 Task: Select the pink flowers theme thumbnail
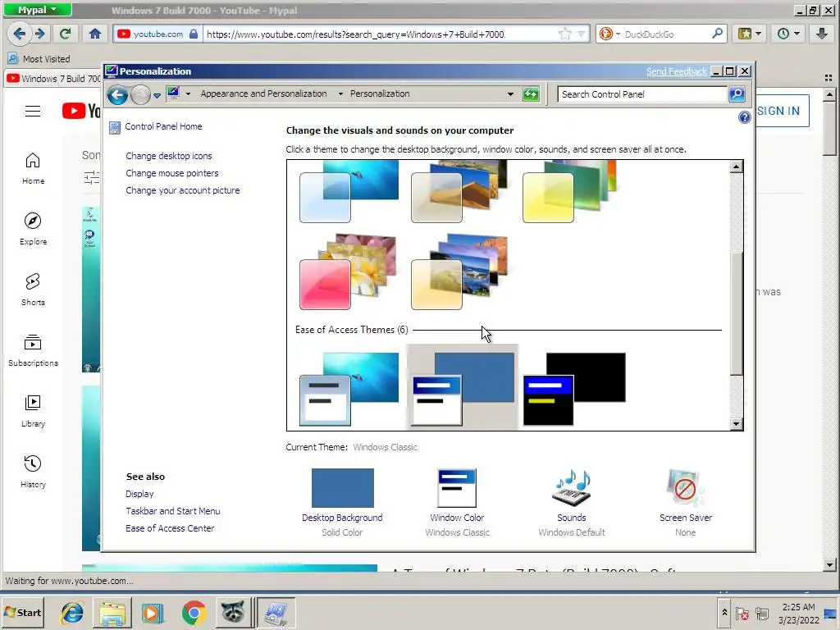click(348, 271)
